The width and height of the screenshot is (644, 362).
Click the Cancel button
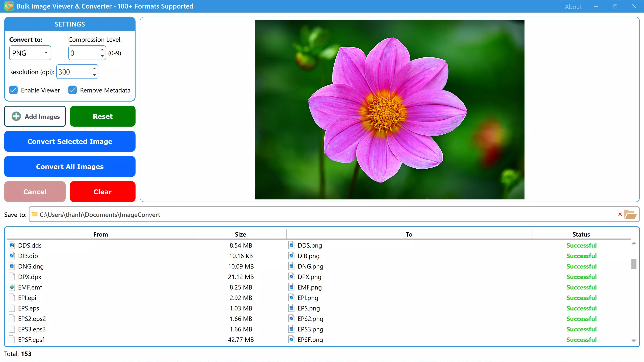35,192
